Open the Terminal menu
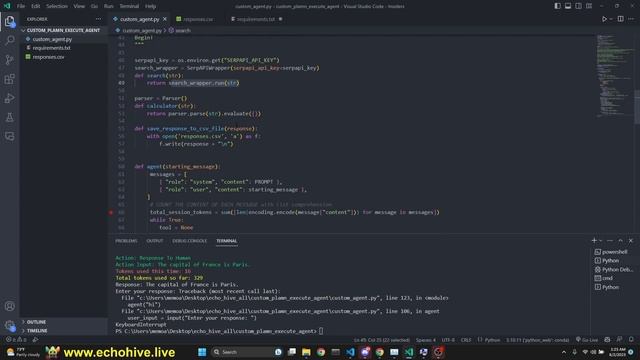Image resolution: width=640 pixels, height=360 pixels. click(x=129, y=6)
